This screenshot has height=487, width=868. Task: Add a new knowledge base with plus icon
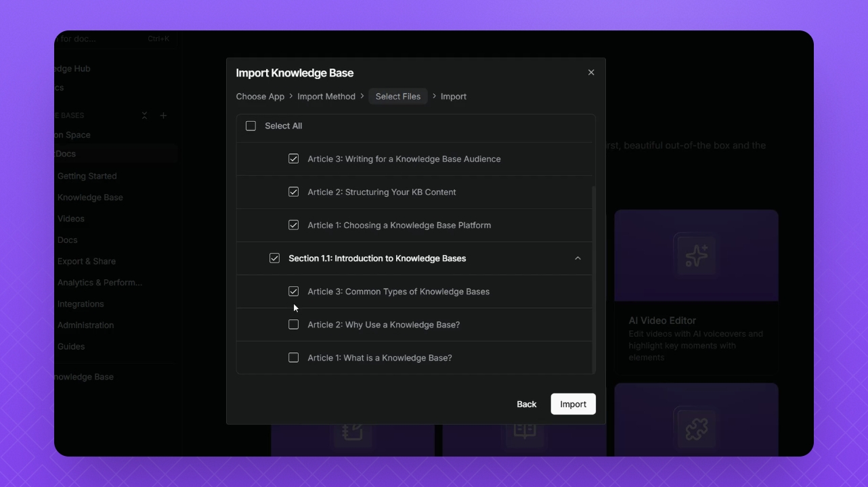point(163,116)
